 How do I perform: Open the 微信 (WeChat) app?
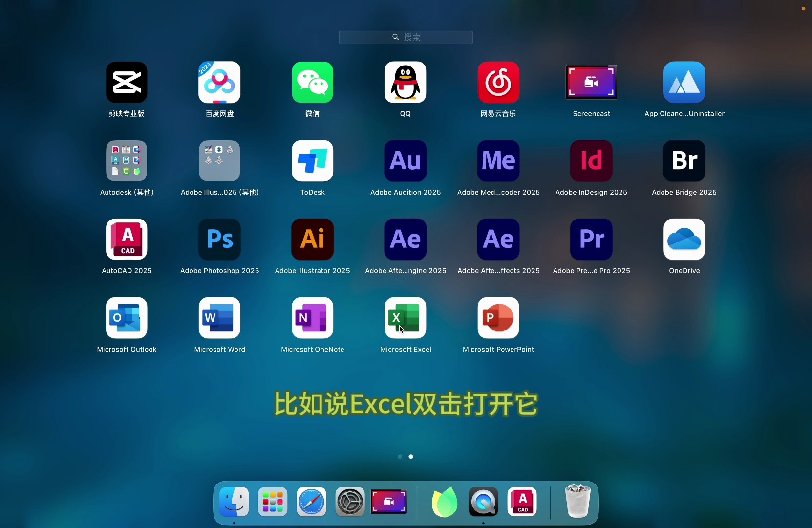(313, 82)
